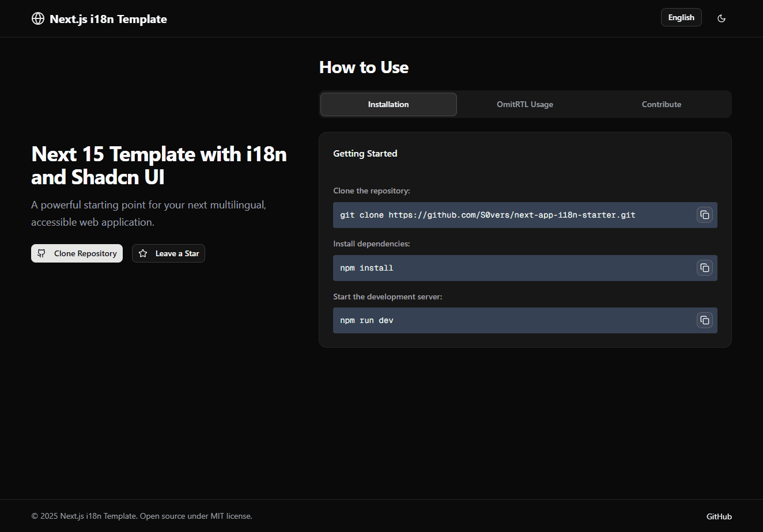Switch to the OmitRTL Usage tab
Image resolution: width=763 pixels, height=532 pixels.
(524, 104)
